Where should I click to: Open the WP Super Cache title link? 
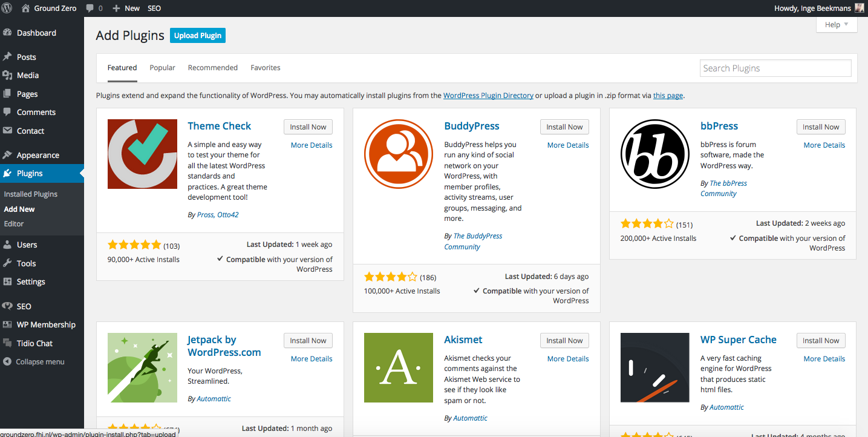pos(739,340)
